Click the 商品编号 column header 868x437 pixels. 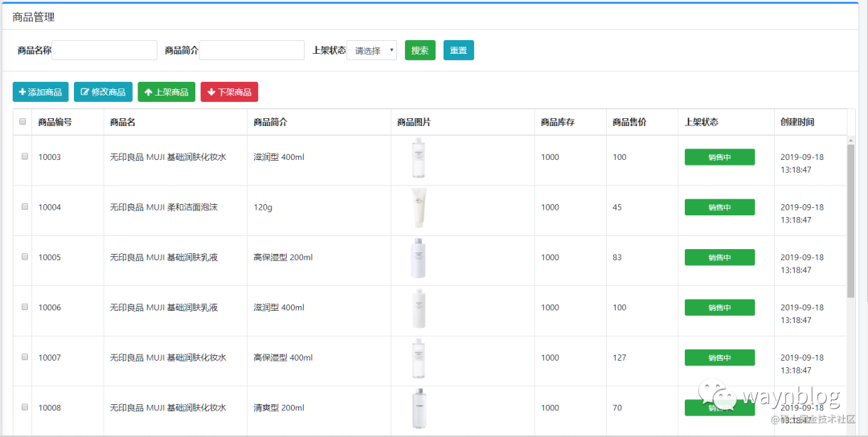click(x=55, y=122)
